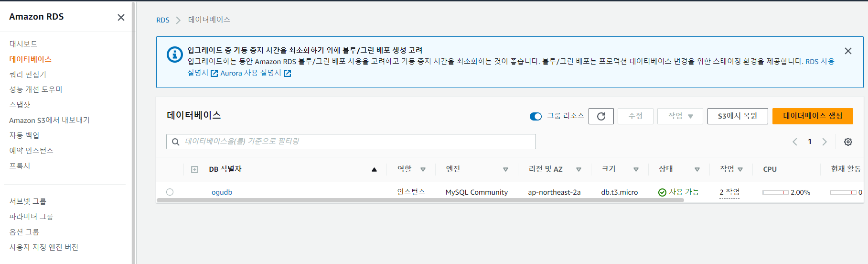
Task: Open 파라미터 그룹 in sidebar
Action: (x=31, y=217)
